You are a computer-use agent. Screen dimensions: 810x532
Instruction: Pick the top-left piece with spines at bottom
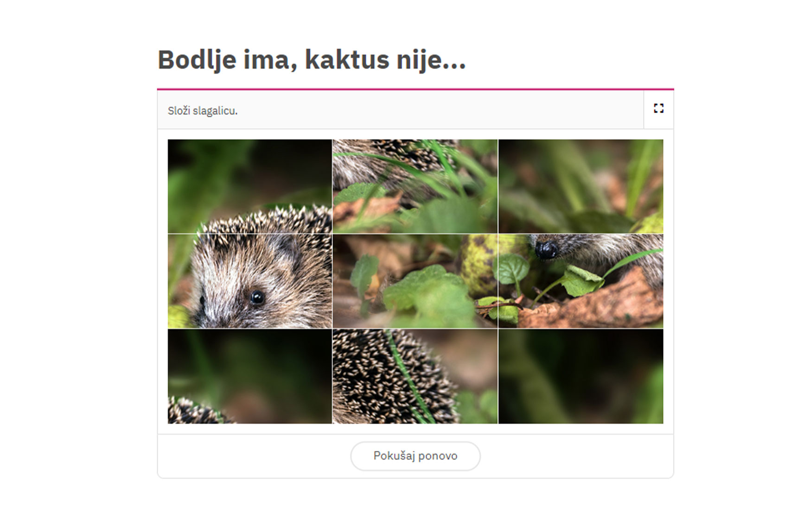[x=250, y=186]
